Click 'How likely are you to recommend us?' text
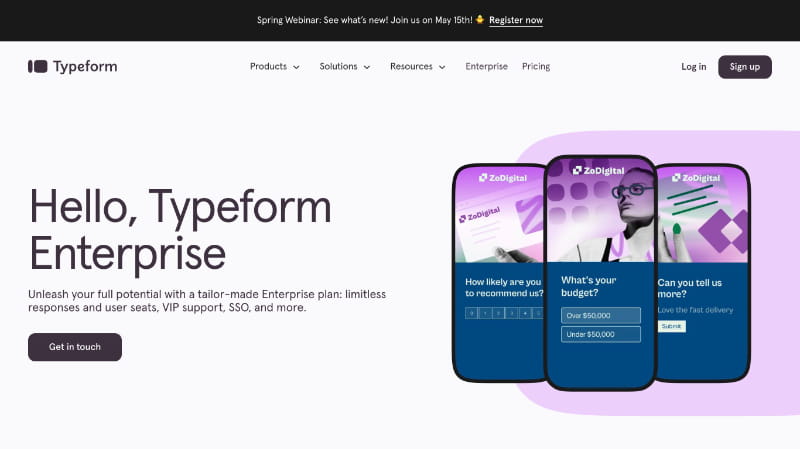 [x=504, y=287]
